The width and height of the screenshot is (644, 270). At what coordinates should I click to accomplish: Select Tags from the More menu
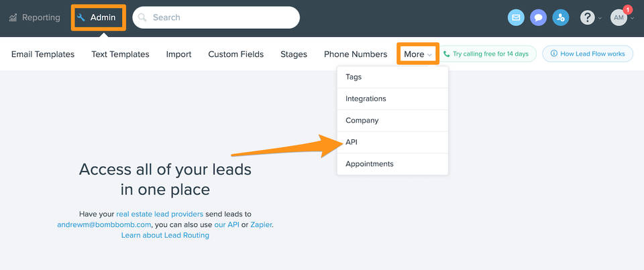coord(354,77)
